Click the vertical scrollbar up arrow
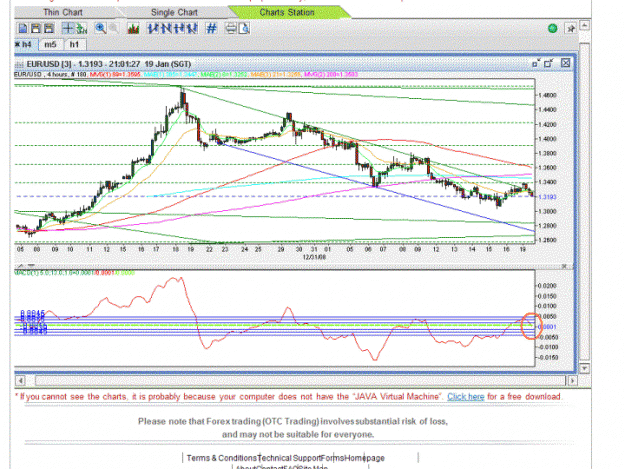 584,26
